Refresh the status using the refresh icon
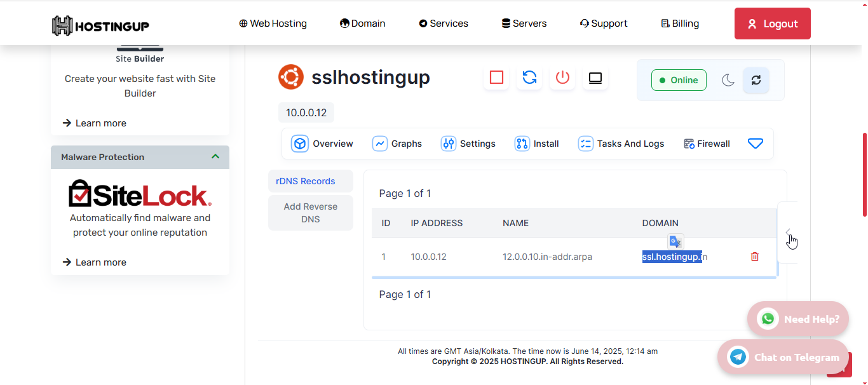The height and width of the screenshot is (385, 868). [756, 80]
